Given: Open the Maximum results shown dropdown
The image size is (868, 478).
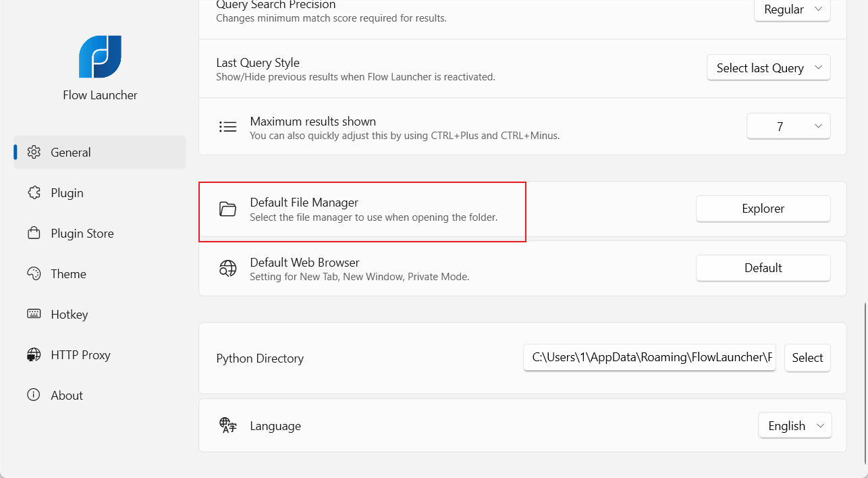Looking at the screenshot, I should [x=788, y=126].
